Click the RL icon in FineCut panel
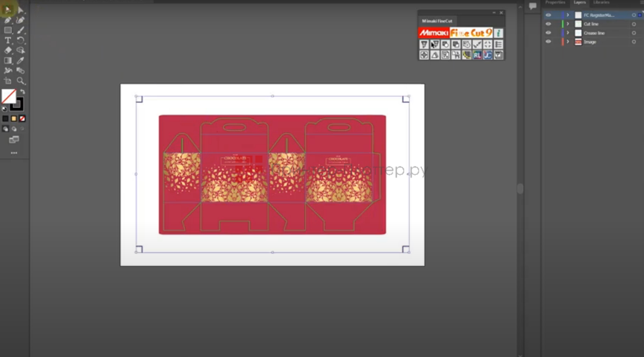This screenshot has height=357, width=644. pyautogui.click(x=477, y=55)
